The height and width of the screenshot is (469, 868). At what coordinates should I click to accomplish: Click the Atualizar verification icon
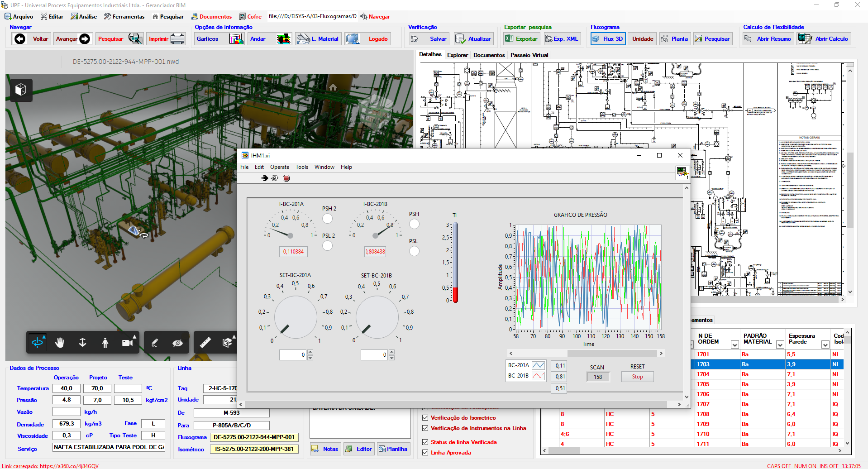point(460,39)
